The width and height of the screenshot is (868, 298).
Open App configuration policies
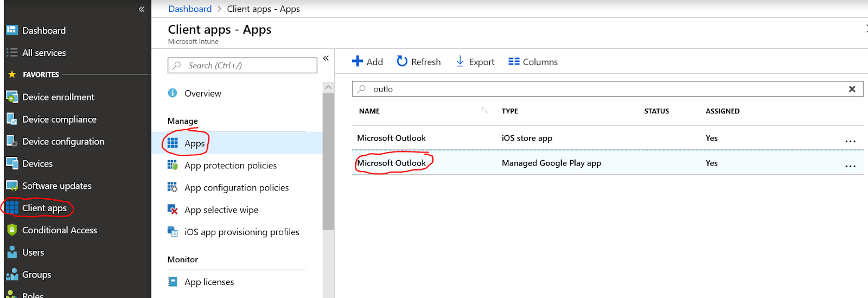237,188
